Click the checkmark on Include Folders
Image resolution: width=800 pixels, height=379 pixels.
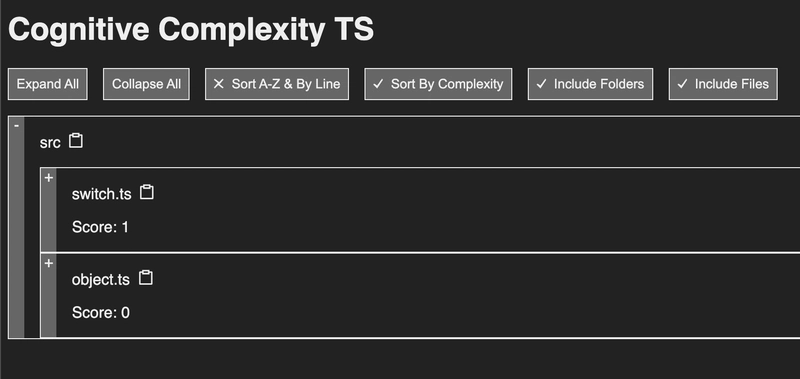pyautogui.click(x=541, y=84)
